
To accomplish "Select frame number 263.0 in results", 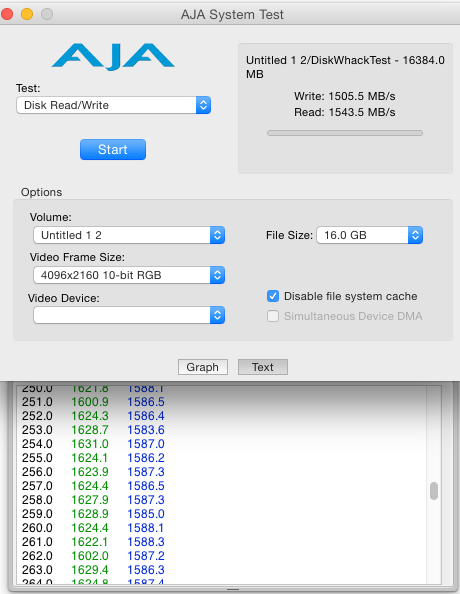I will point(37,570).
